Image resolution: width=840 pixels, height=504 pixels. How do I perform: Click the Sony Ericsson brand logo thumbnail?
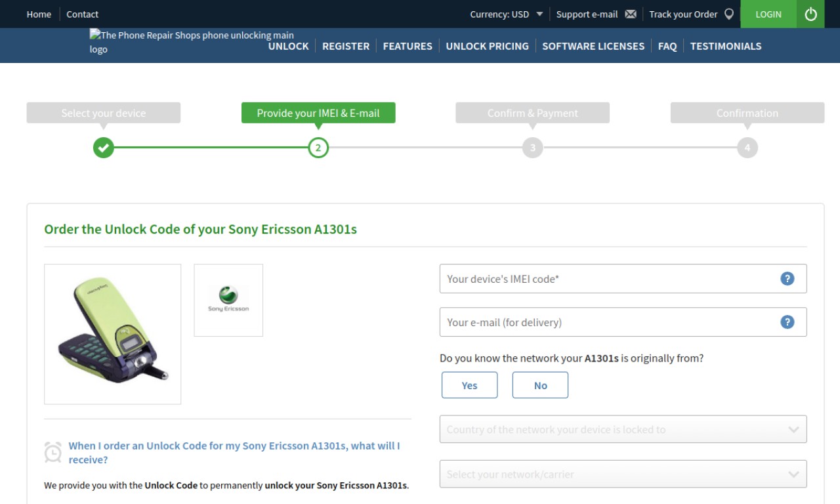(228, 300)
